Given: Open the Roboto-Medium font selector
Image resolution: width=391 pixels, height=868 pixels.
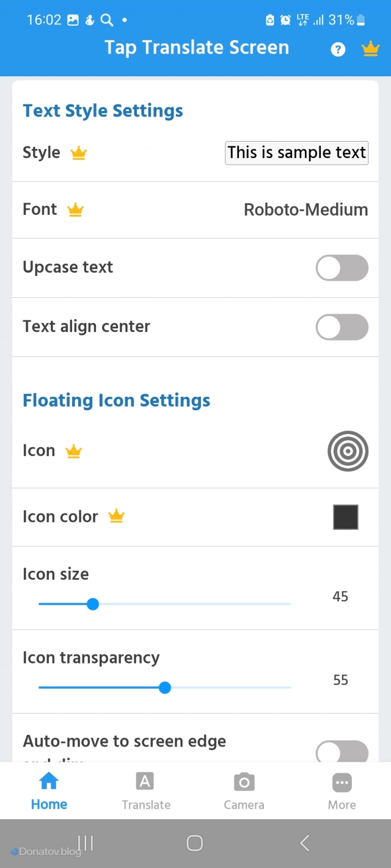Looking at the screenshot, I should 305,210.
